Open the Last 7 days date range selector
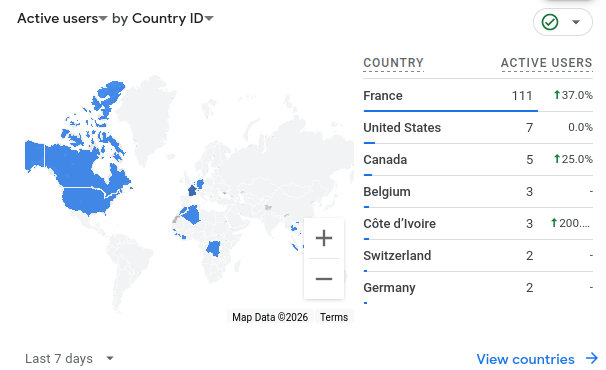 click(70, 358)
